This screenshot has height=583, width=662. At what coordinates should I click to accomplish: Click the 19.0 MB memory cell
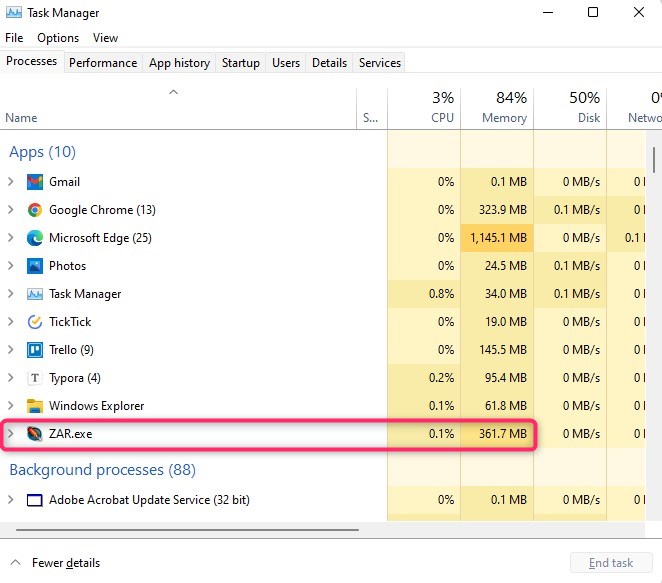(x=497, y=322)
